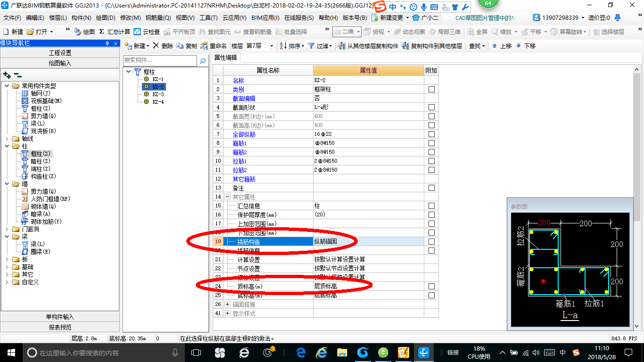This screenshot has width=644, height=362.
Task: Expand the 基础 folder
Action: pyautogui.click(x=7, y=267)
